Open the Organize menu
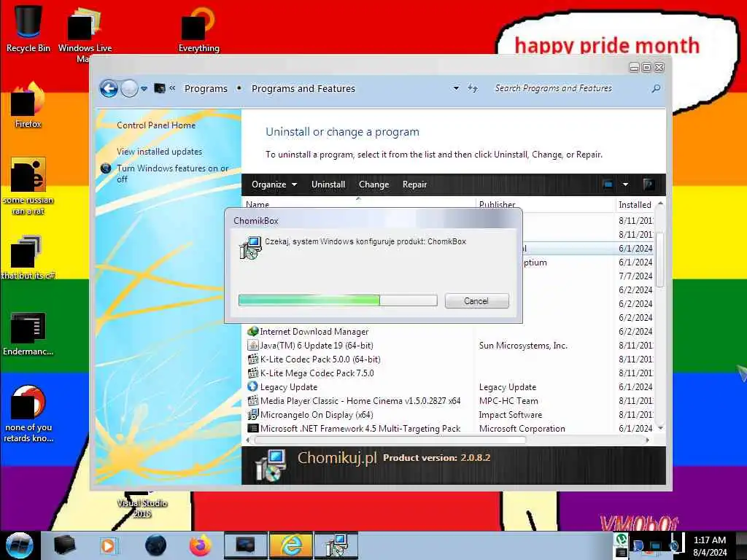This screenshot has height=560, width=747. (274, 184)
